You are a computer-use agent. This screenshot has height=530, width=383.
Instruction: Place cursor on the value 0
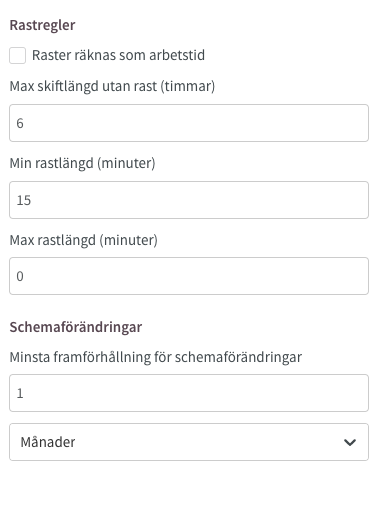20,276
